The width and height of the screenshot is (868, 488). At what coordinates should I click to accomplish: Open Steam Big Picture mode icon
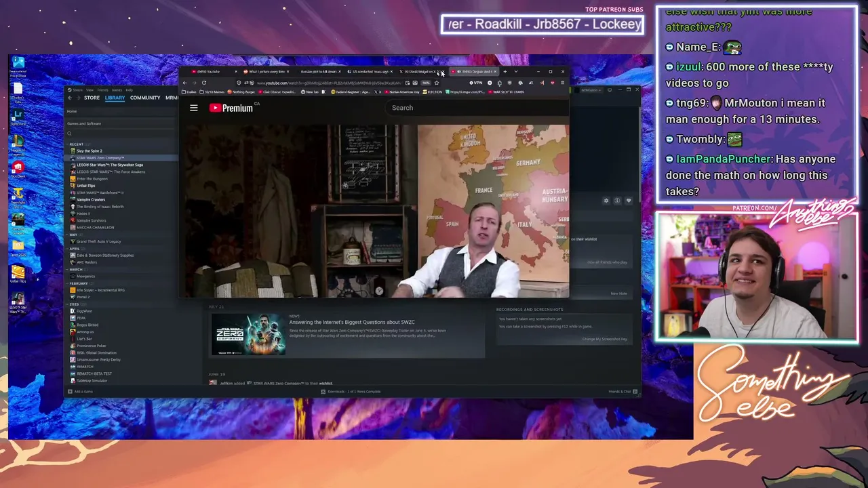pyautogui.click(x=610, y=89)
